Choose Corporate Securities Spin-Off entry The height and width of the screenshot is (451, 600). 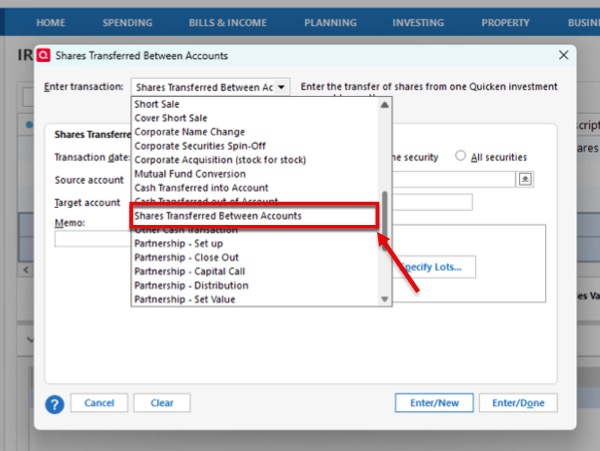pos(200,146)
